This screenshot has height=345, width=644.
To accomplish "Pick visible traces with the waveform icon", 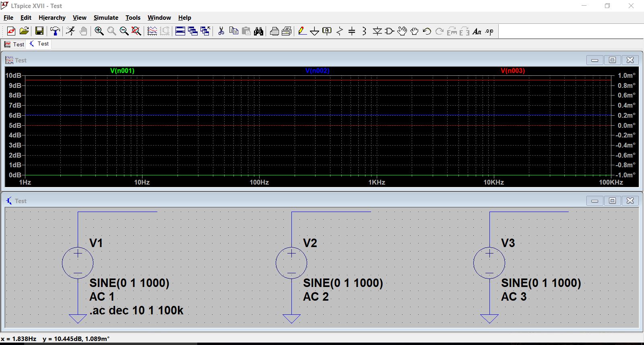I will tap(152, 31).
